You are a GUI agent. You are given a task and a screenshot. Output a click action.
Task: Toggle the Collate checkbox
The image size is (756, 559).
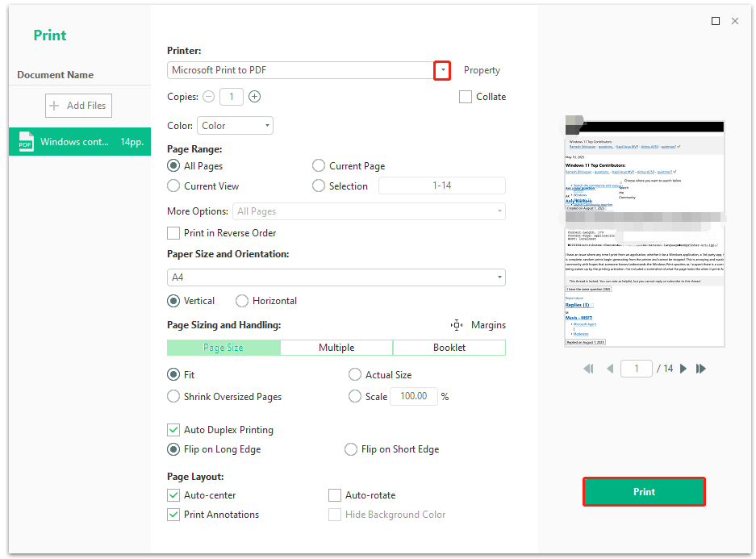[x=466, y=97]
